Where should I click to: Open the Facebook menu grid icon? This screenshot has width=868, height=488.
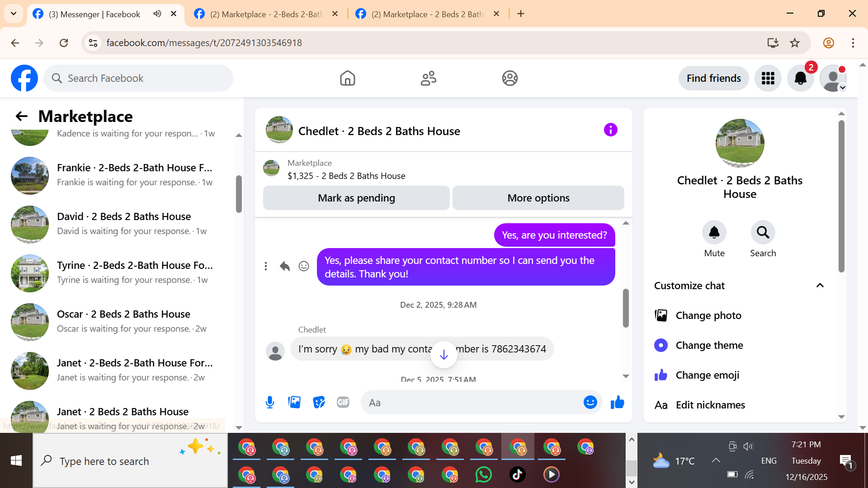(x=768, y=78)
